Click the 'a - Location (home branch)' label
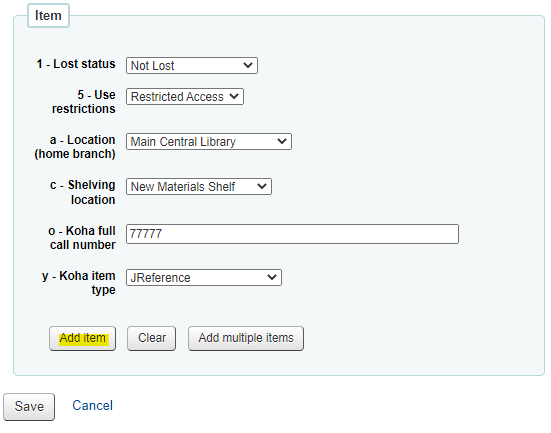Viewport: 551px width, 433px height. [x=75, y=147]
